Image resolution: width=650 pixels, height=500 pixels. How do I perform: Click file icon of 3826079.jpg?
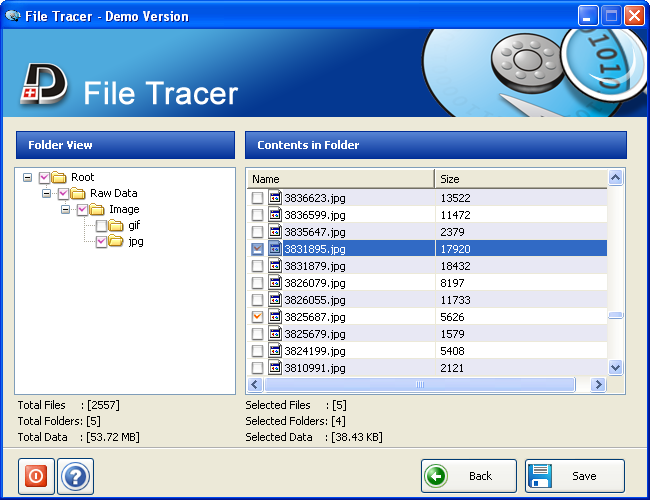tap(275, 283)
